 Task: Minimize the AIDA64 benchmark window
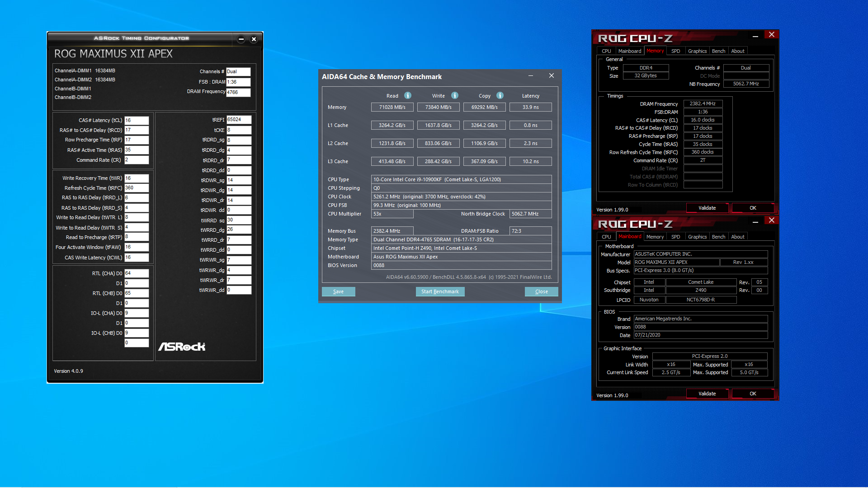531,76
